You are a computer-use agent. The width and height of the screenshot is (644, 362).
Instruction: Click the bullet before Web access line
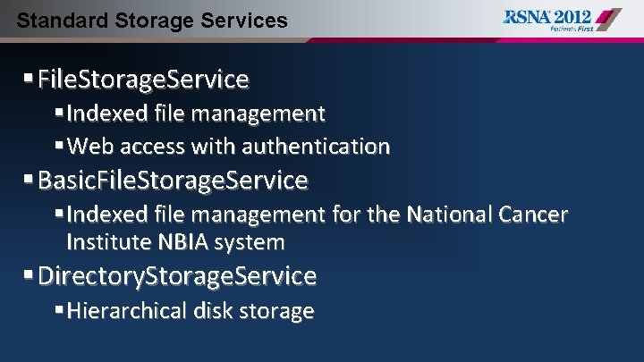(x=59, y=145)
